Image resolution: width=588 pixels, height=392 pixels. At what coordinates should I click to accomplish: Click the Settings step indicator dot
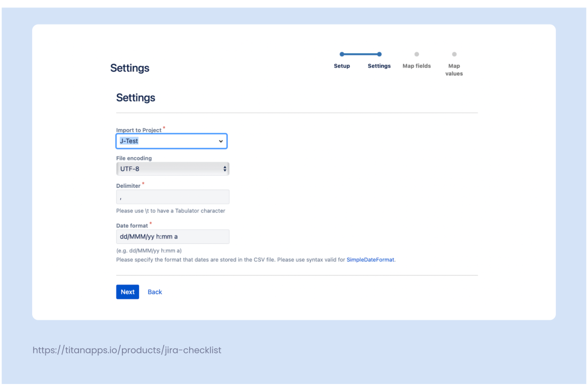[379, 54]
